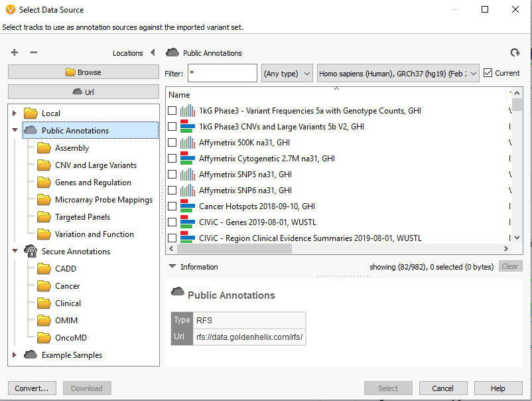Screen dimensions: 532x401
Task: Click the plus icon to add a location
Action: point(15,52)
